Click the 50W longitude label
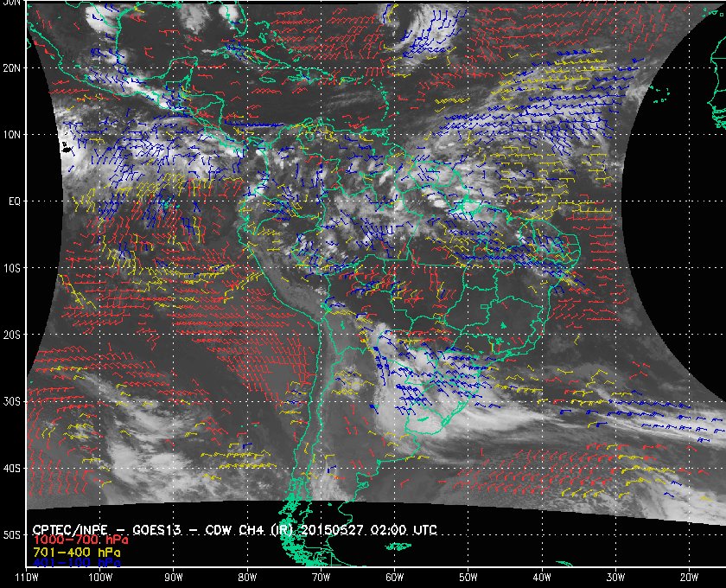726x588 pixels. (468, 578)
